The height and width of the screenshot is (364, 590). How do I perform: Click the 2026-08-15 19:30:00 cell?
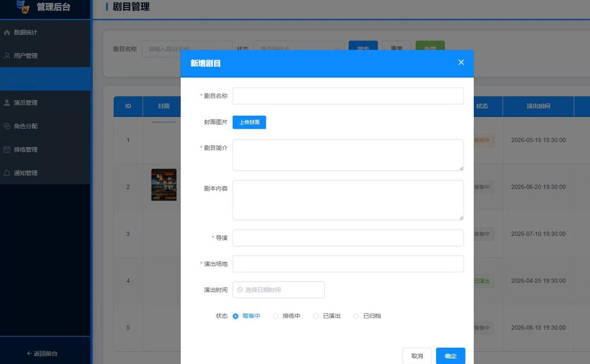pyautogui.click(x=538, y=328)
